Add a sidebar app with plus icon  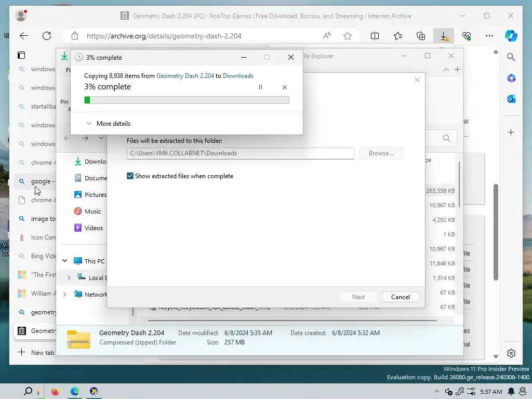tap(511, 132)
